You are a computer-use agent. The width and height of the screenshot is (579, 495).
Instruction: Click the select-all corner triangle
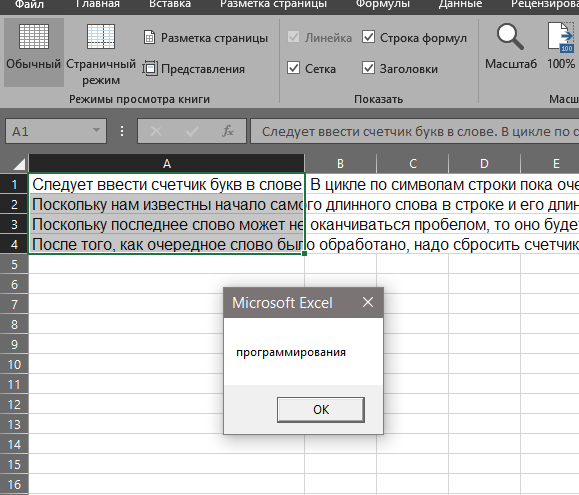pyautogui.click(x=19, y=164)
